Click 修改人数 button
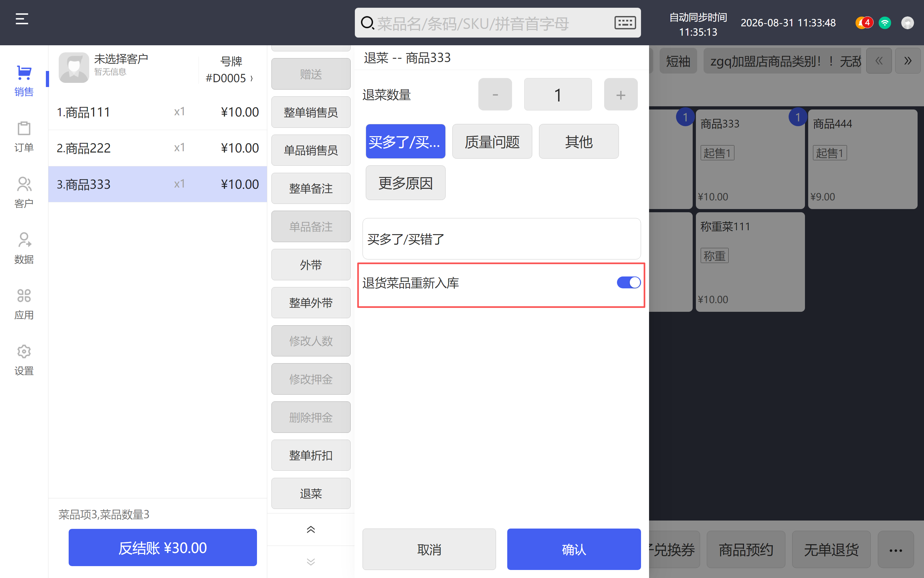 (x=311, y=341)
